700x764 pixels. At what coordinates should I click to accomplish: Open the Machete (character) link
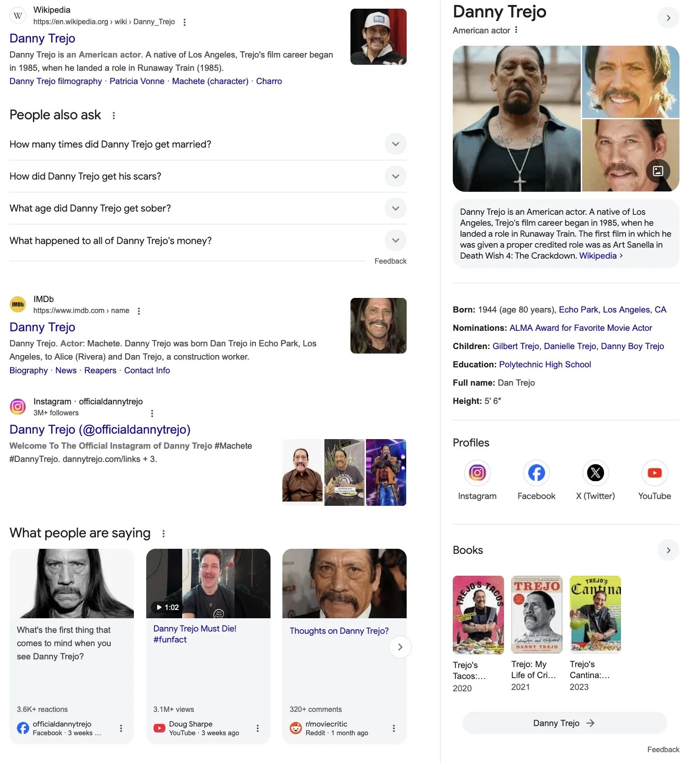pyautogui.click(x=210, y=81)
